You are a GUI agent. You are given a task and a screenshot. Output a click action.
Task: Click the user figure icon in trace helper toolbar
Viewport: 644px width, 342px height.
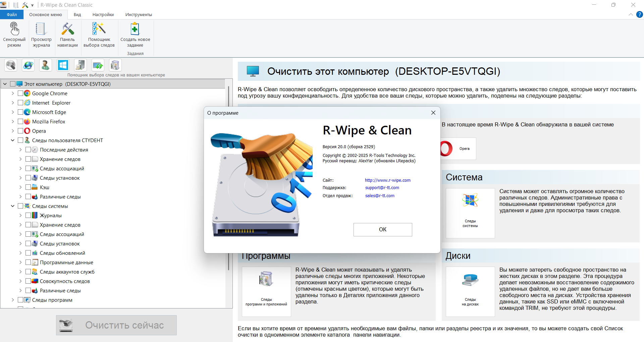tap(45, 65)
